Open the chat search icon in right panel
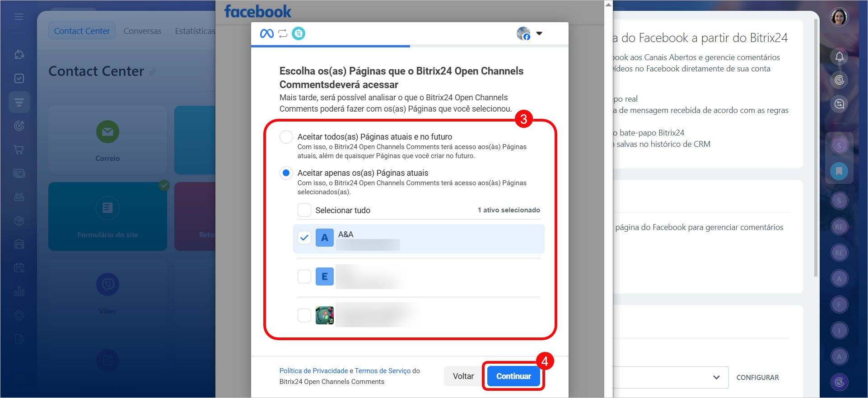The height and width of the screenshot is (398, 868). [x=839, y=104]
